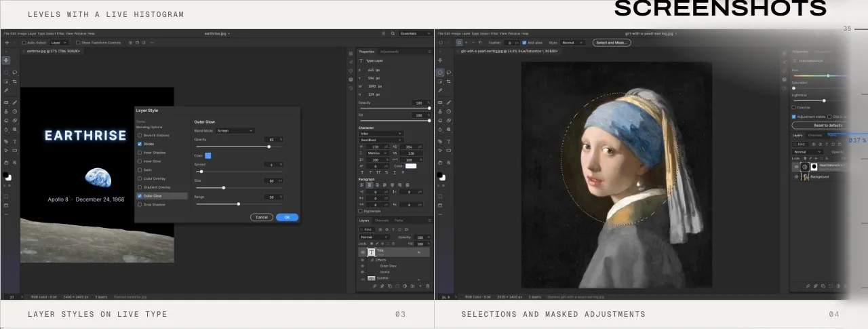Select the Elliptical Marquee tool in the pearl-earring window
868x329 pixels.
click(x=440, y=72)
